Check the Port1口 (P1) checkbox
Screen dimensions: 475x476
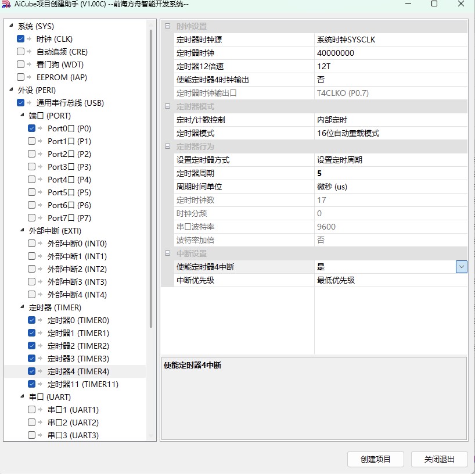tap(31, 141)
